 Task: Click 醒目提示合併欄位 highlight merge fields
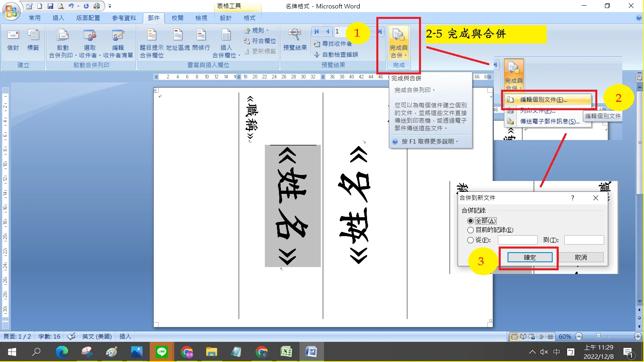[152, 44]
